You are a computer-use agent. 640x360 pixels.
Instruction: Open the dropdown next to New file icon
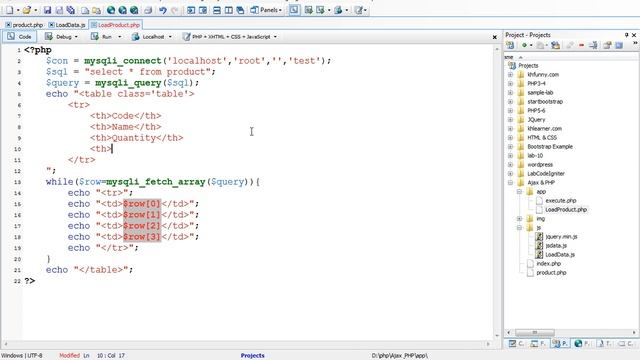click(18, 10)
